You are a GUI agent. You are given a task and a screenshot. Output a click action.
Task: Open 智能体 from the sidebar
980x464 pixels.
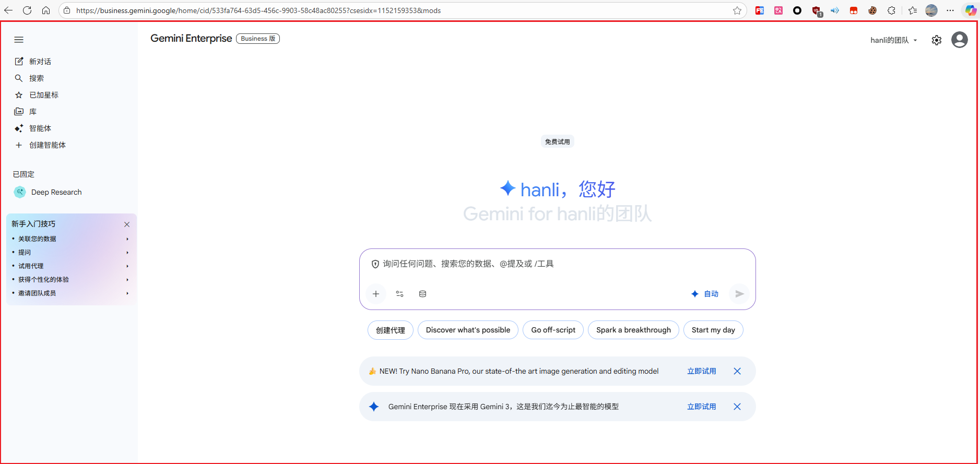tap(40, 128)
